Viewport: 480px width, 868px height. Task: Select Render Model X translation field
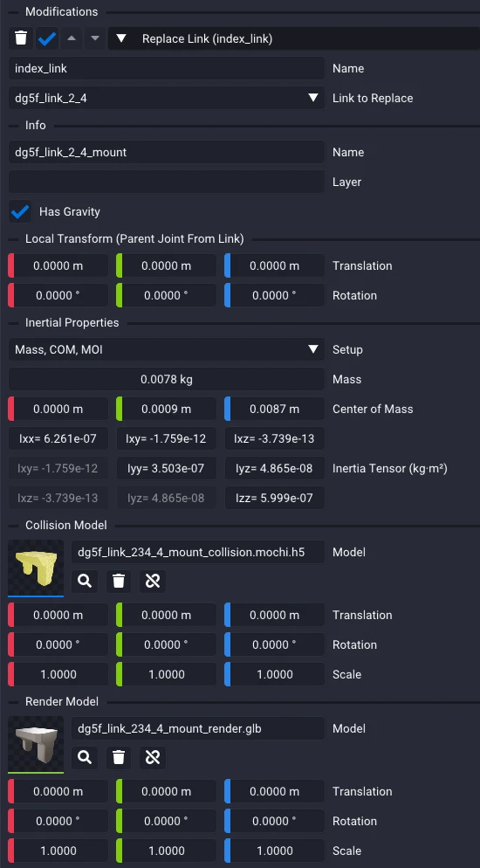point(58,792)
